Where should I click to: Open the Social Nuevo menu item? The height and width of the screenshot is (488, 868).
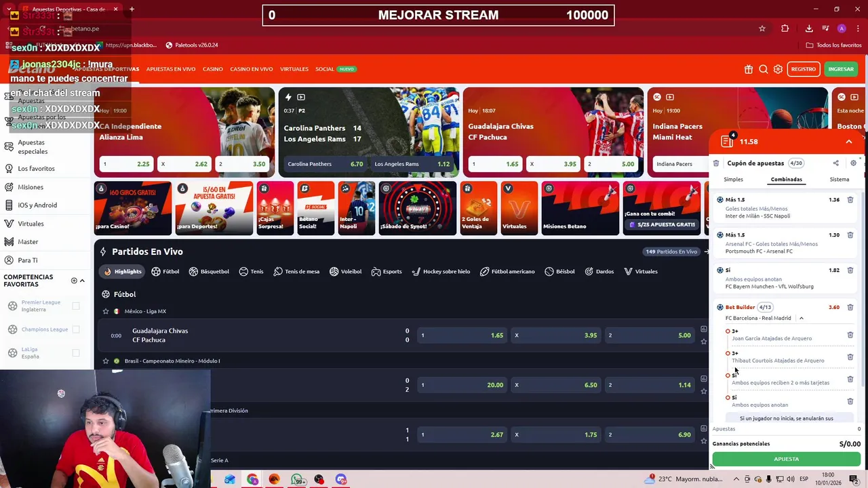335,69
